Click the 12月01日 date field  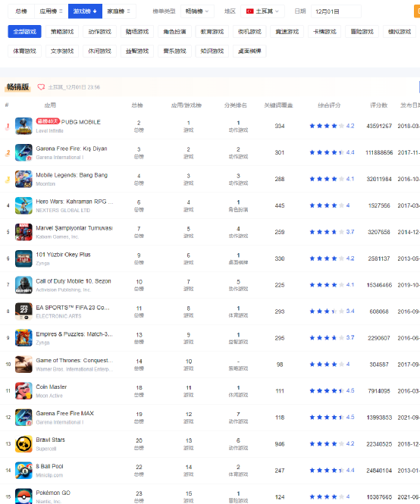336,11
